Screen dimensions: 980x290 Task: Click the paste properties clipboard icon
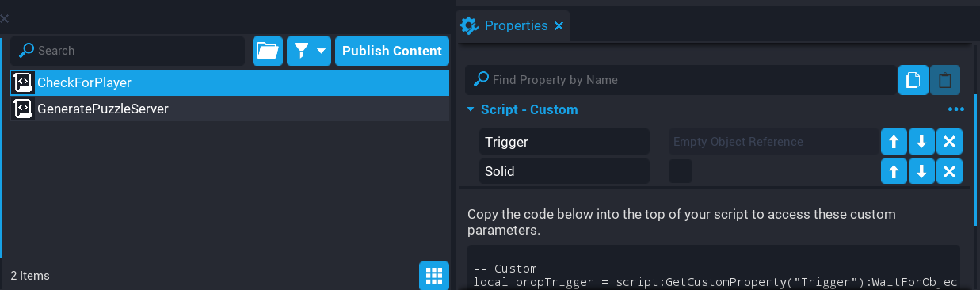(945, 80)
